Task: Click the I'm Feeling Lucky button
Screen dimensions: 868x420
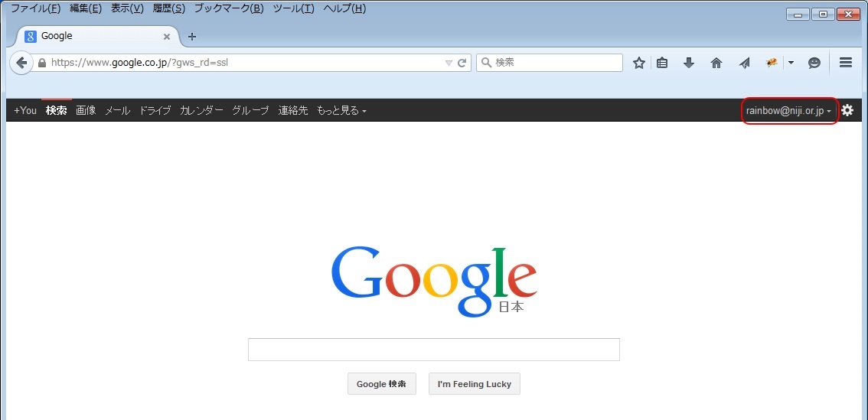Action: click(x=475, y=384)
